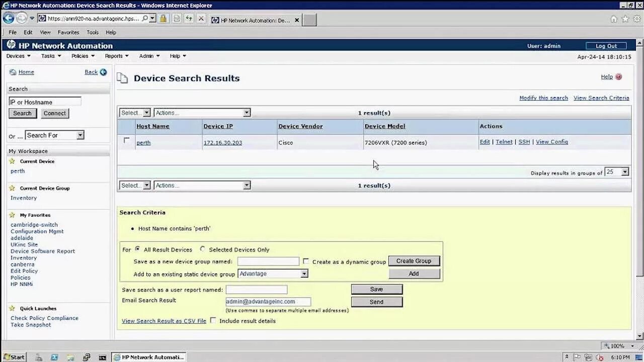644x362 pixels.
Task: Expand the address bar dropdown arrow
Action: pyautogui.click(x=152, y=18)
